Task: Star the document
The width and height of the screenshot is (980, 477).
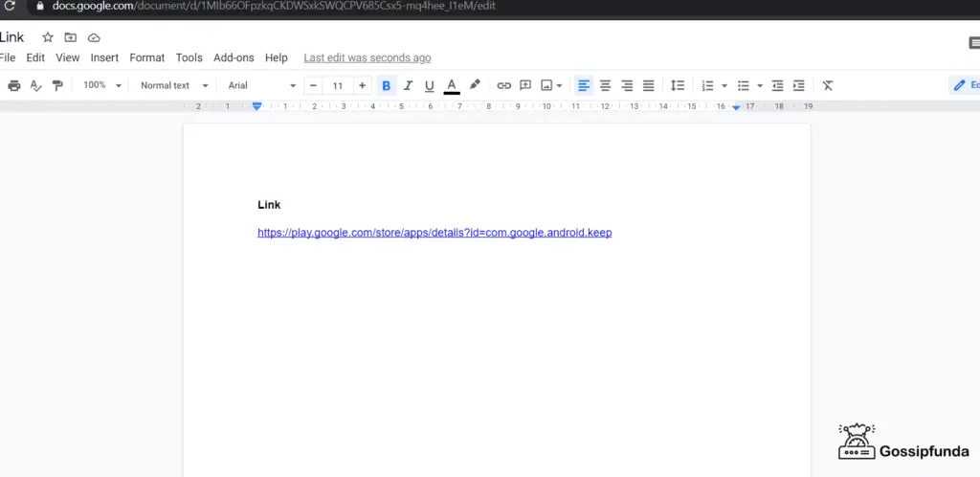Action: tap(48, 37)
